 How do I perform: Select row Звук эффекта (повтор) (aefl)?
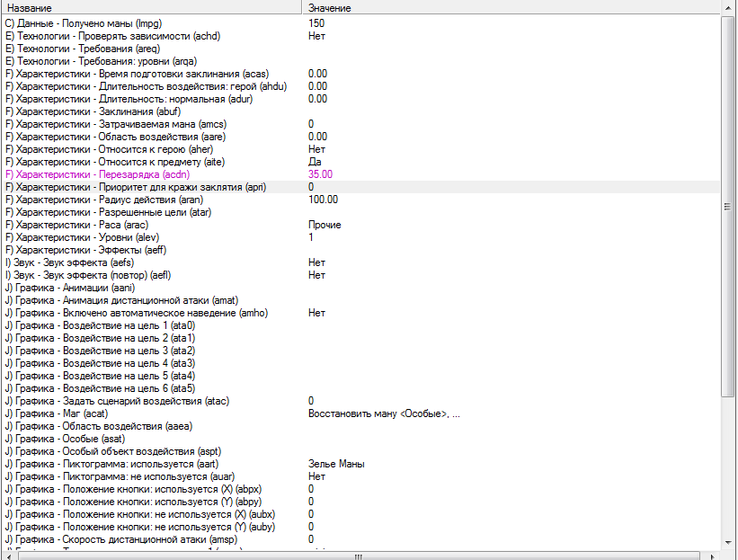tap(361, 275)
